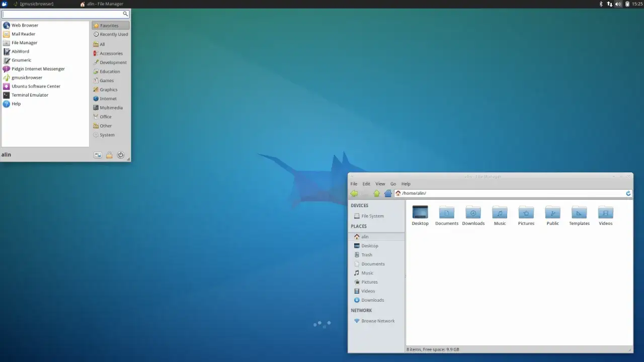The image size is (644, 362).
Task: Select the Desktop folder icon in file view
Action: pos(420,212)
